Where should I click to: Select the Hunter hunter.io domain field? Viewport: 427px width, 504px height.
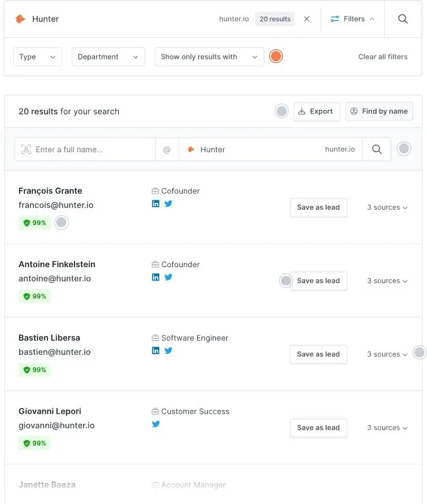tap(270, 150)
